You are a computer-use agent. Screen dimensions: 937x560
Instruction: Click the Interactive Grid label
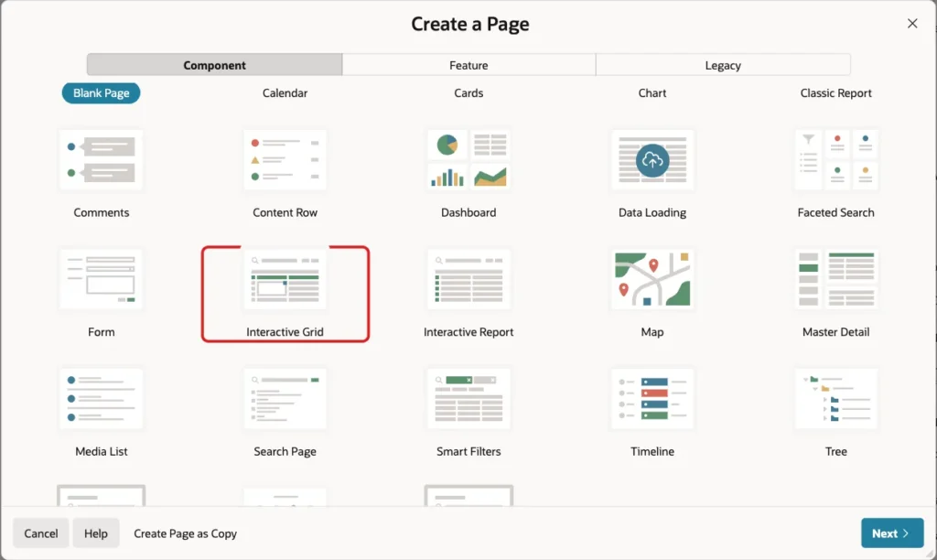(285, 331)
